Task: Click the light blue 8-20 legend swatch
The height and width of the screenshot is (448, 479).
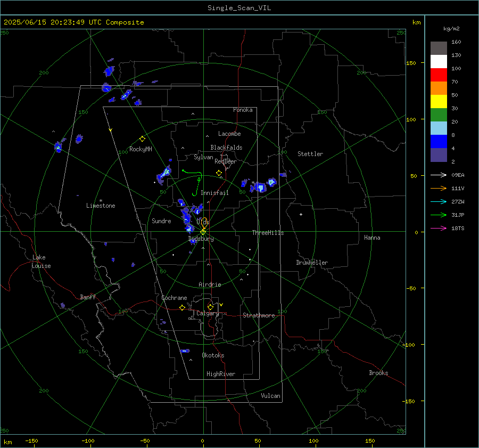Action: click(439, 128)
